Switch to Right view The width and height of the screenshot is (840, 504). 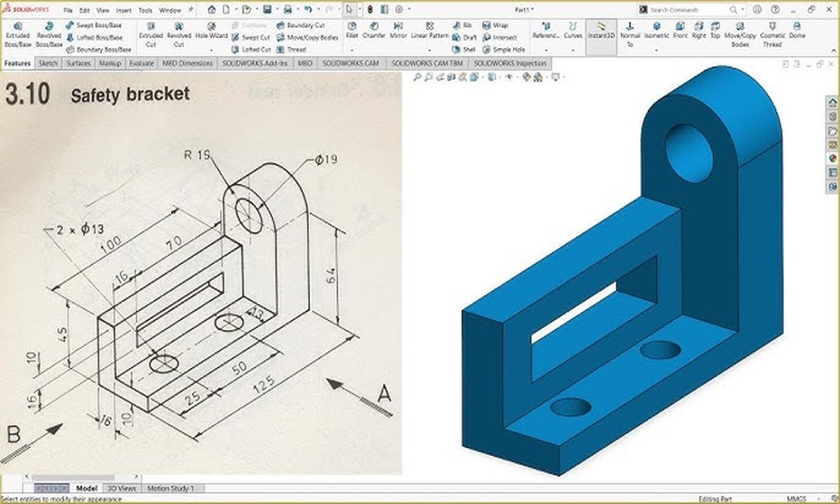tap(699, 30)
